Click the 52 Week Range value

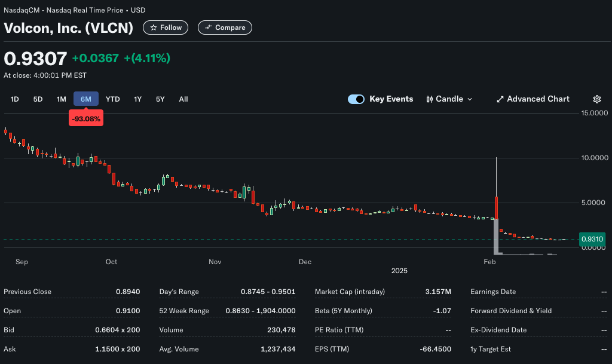(x=261, y=311)
